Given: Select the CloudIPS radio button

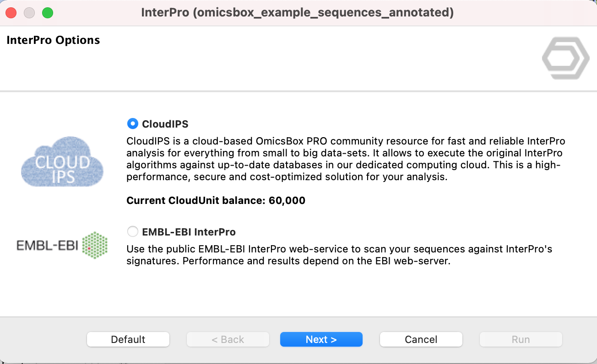Looking at the screenshot, I should [133, 123].
